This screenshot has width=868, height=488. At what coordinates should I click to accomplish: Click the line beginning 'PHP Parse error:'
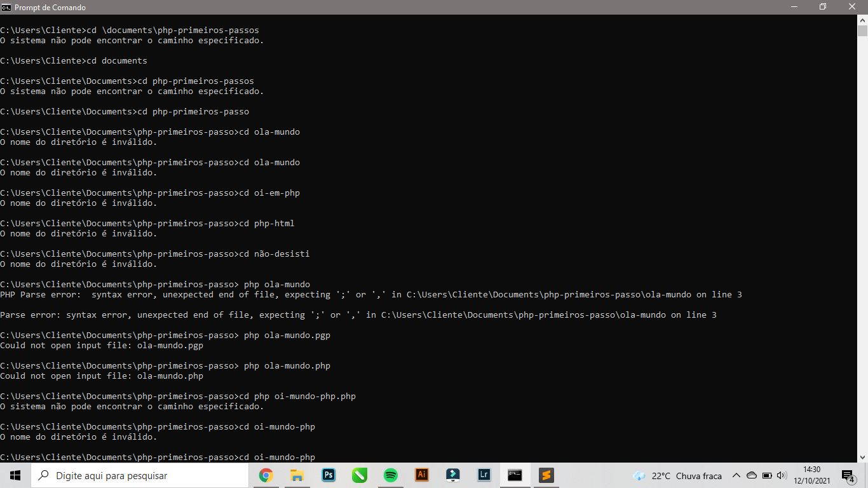[x=371, y=295]
